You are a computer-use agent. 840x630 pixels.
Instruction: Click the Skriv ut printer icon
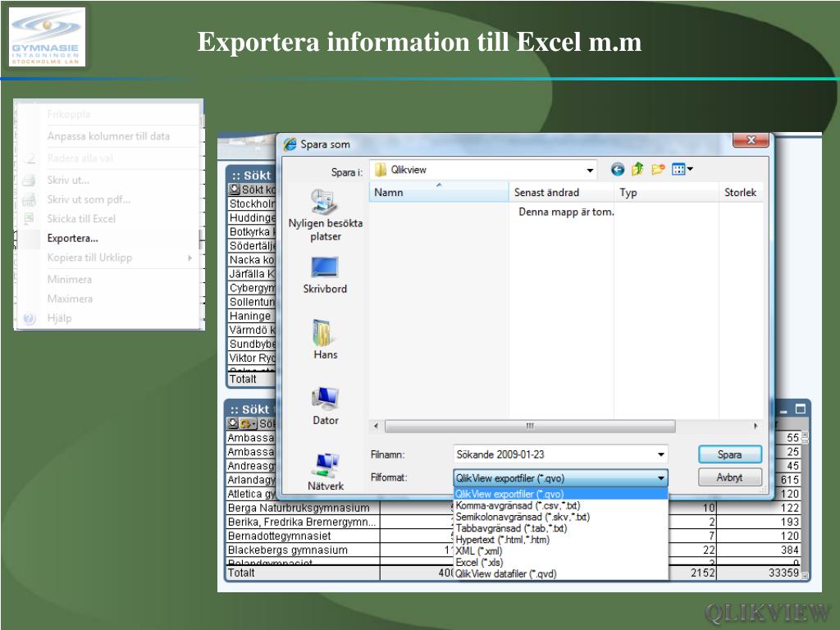click(x=29, y=180)
